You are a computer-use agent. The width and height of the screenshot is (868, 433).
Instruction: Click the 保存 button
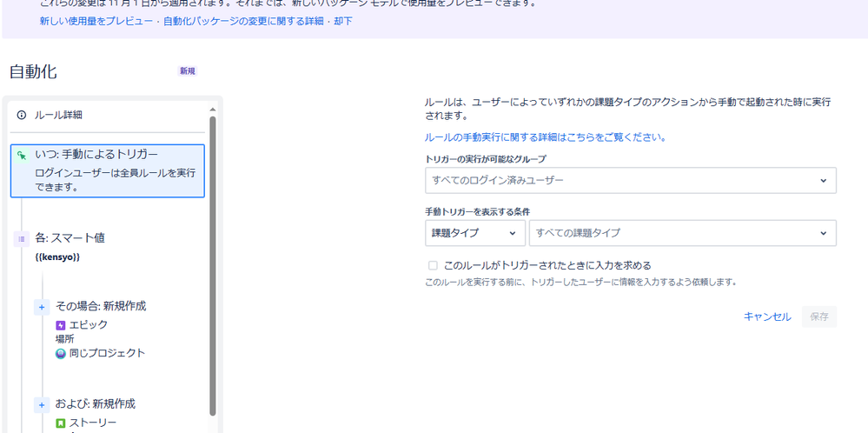[819, 316]
